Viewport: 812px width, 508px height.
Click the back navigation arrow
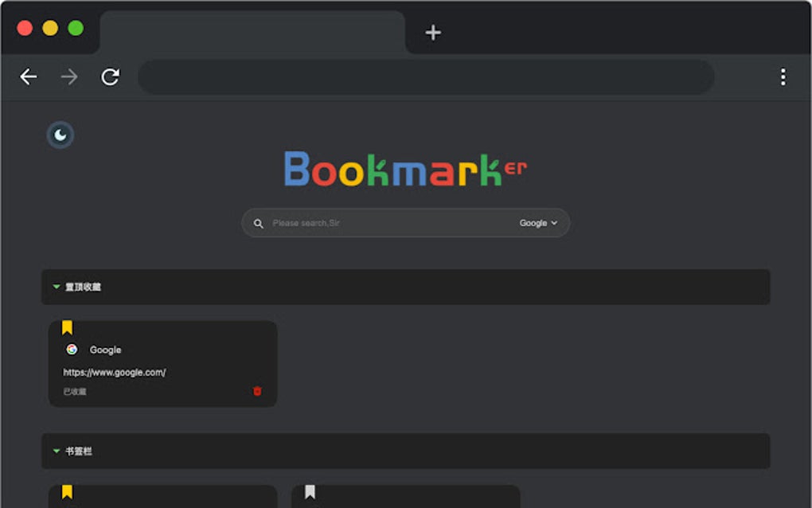tap(29, 76)
